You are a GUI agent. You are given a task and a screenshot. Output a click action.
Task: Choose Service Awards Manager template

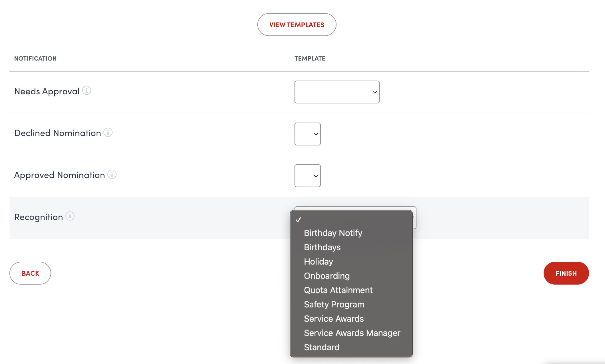352,333
